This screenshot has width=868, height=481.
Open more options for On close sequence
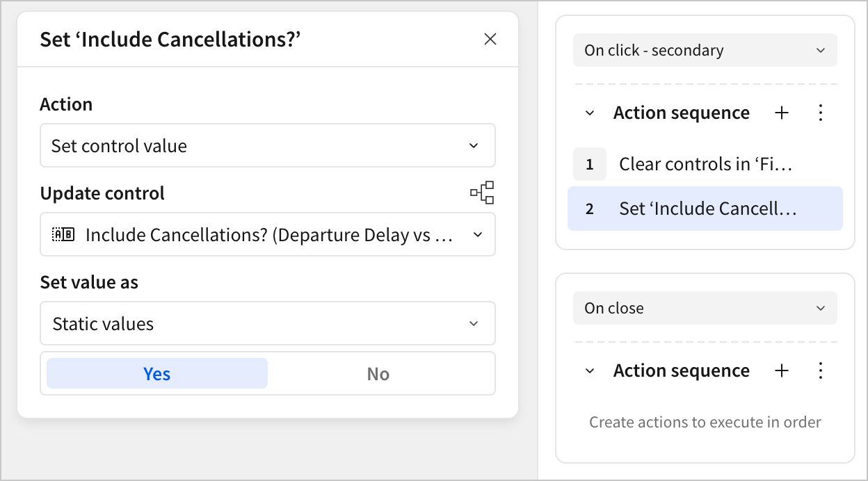click(x=821, y=371)
